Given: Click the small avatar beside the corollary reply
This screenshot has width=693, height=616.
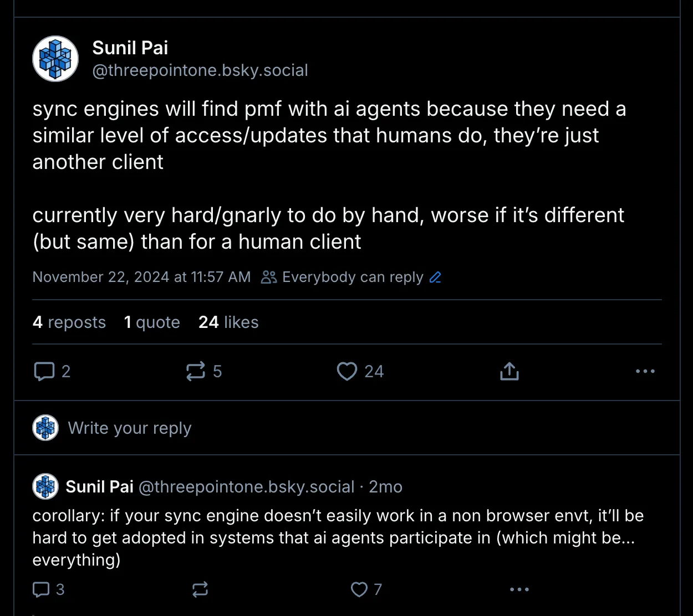Looking at the screenshot, I should point(45,487).
